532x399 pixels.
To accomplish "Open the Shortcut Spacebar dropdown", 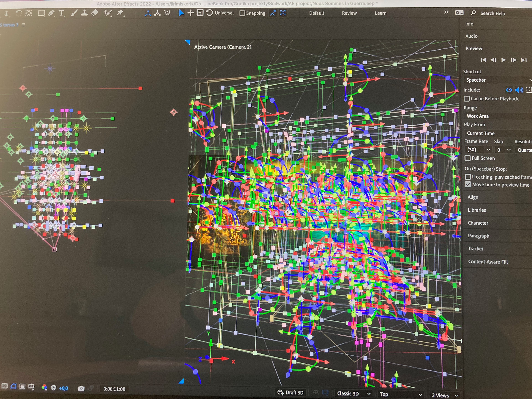I will pyautogui.click(x=498, y=80).
